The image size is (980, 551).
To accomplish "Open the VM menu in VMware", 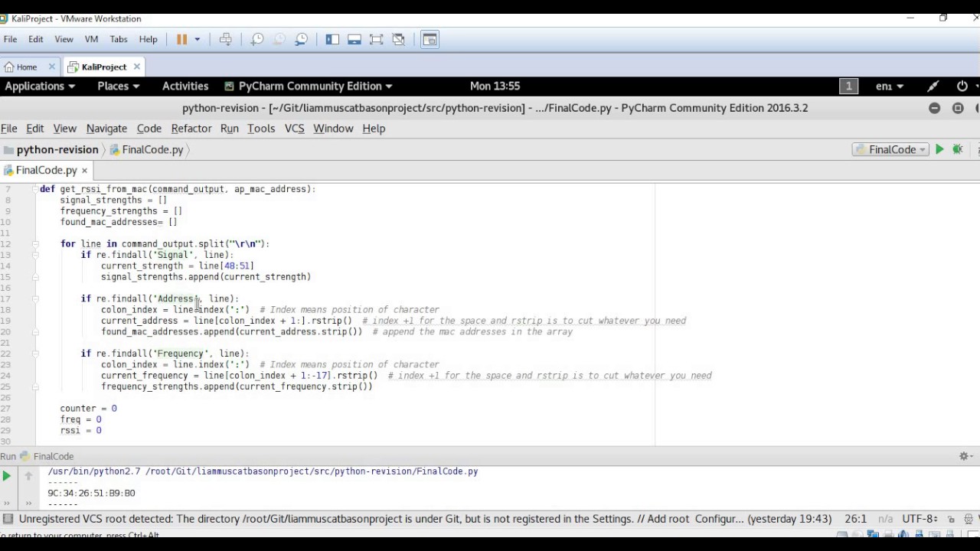I will pyautogui.click(x=91, y=39).
